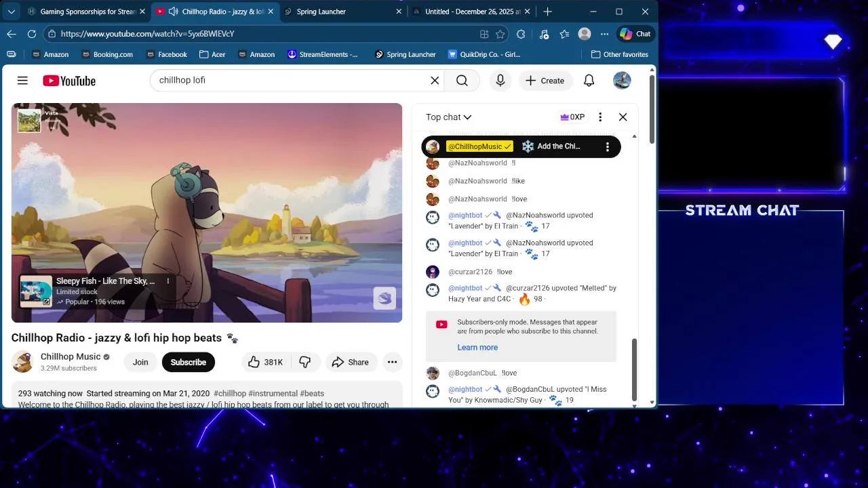
Task: Reload the page in the browser
Action: pyautogui.click(x=32, y=34)
